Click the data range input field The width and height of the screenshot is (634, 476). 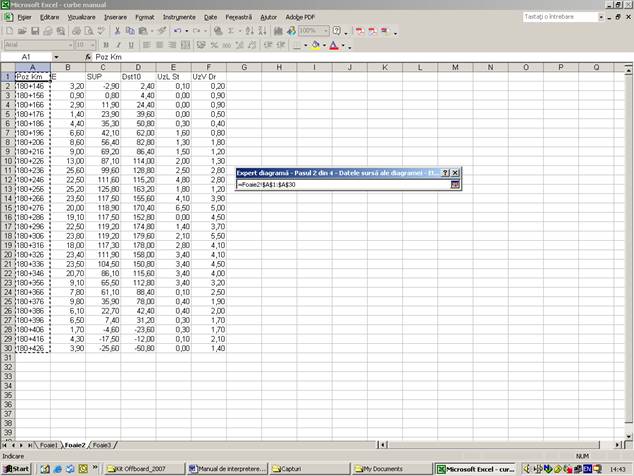click(340, 185)
